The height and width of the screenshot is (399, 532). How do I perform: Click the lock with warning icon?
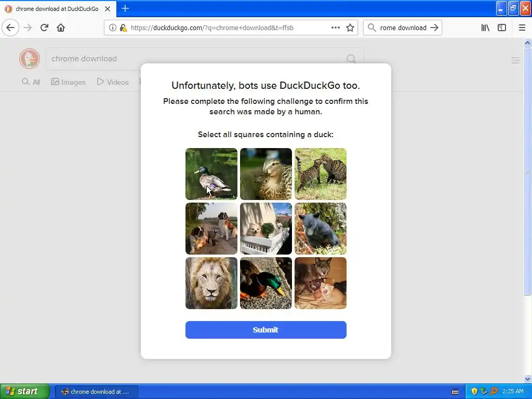tap(123, 28)
